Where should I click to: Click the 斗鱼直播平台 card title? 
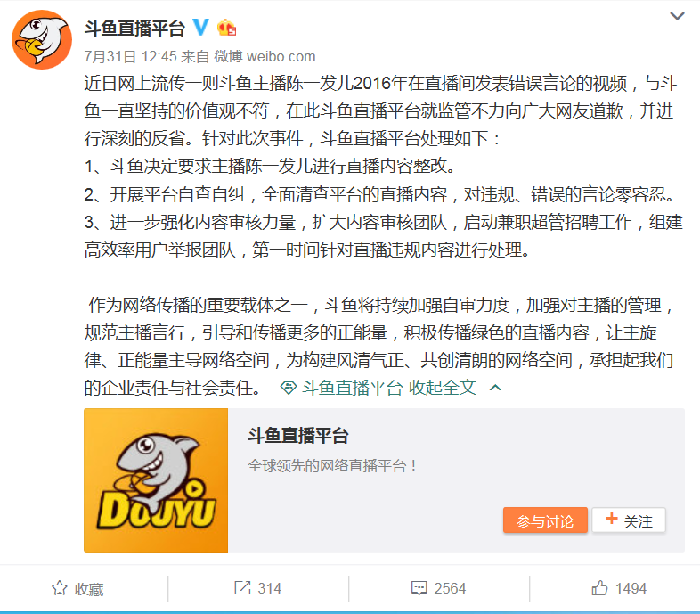tap(298, 436)
